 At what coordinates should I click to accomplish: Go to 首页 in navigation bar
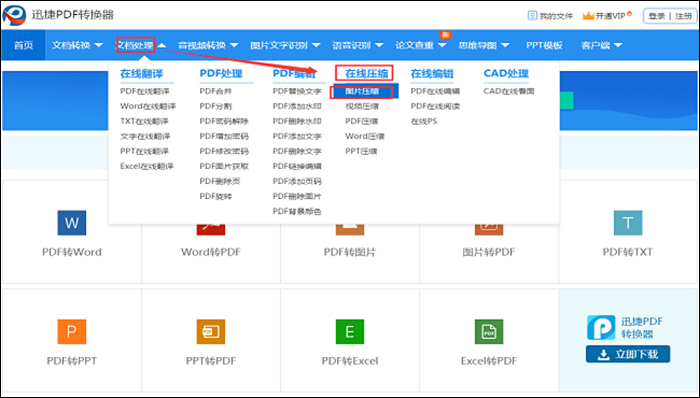pyautogui.click(x=23, y=45)
